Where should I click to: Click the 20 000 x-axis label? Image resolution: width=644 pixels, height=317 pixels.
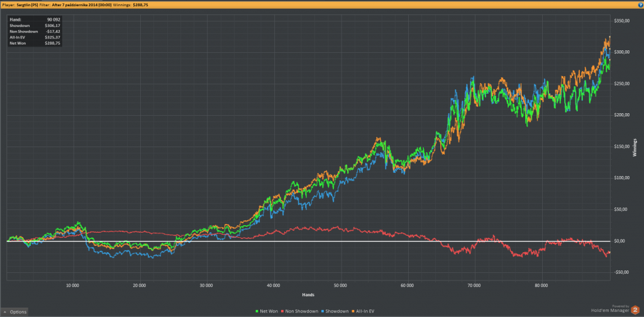[x=139, y=284]
